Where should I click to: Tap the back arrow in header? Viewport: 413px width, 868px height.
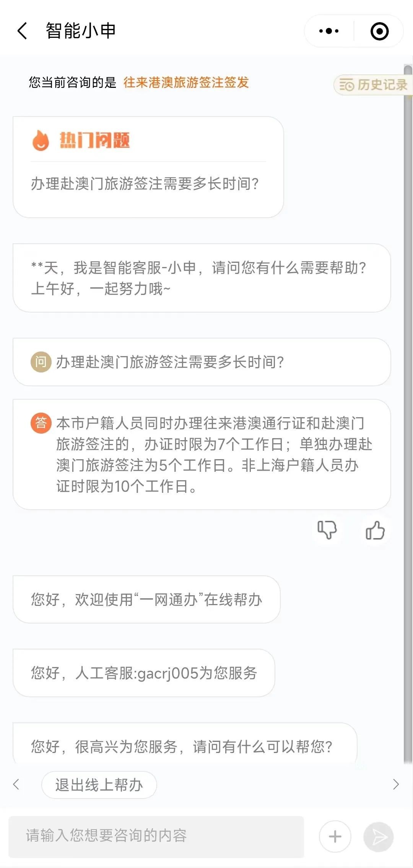pyautogui.click(x=22, y=31)
